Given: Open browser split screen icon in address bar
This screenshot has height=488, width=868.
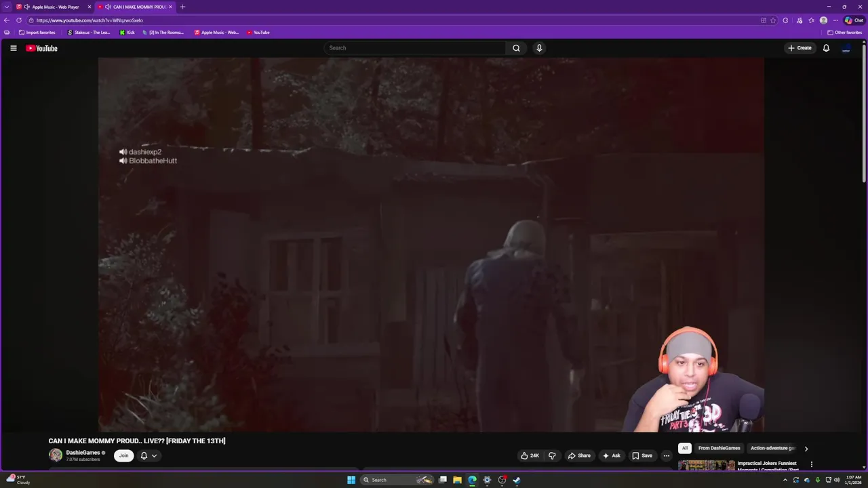Looking at the screenshot, I should (x=764, y=20).
